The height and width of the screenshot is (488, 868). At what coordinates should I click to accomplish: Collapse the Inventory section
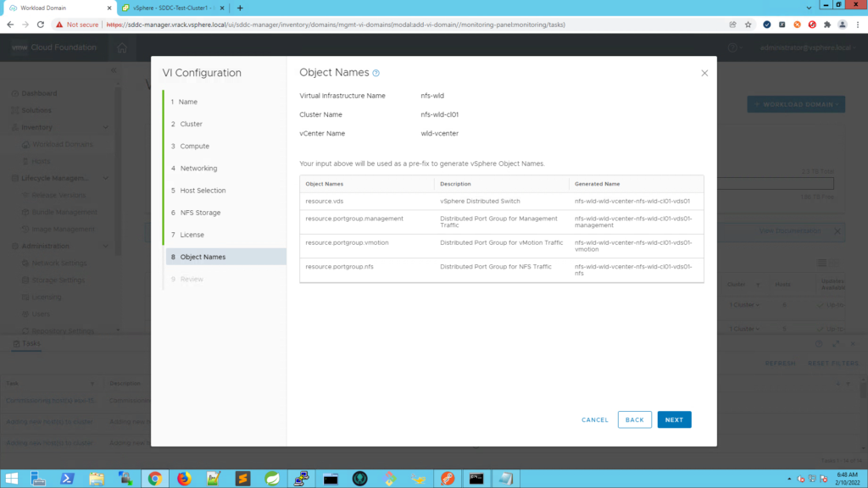(x=106, y=127)
